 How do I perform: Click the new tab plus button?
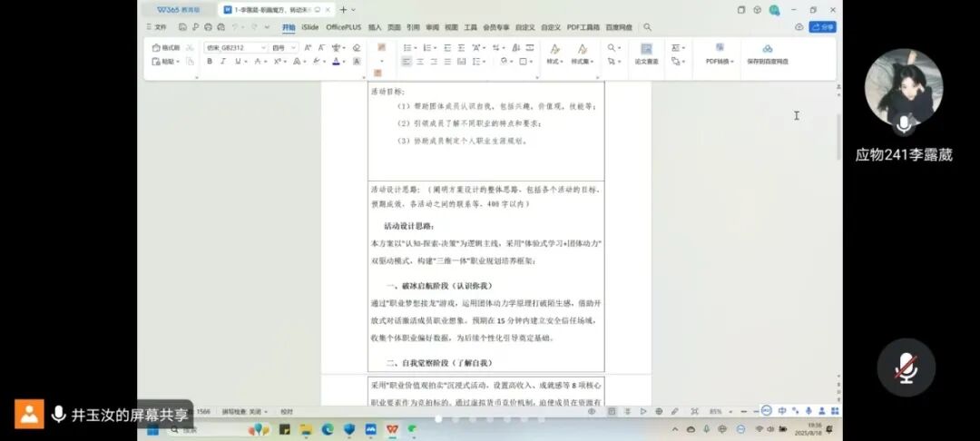[x=342, y=10]
